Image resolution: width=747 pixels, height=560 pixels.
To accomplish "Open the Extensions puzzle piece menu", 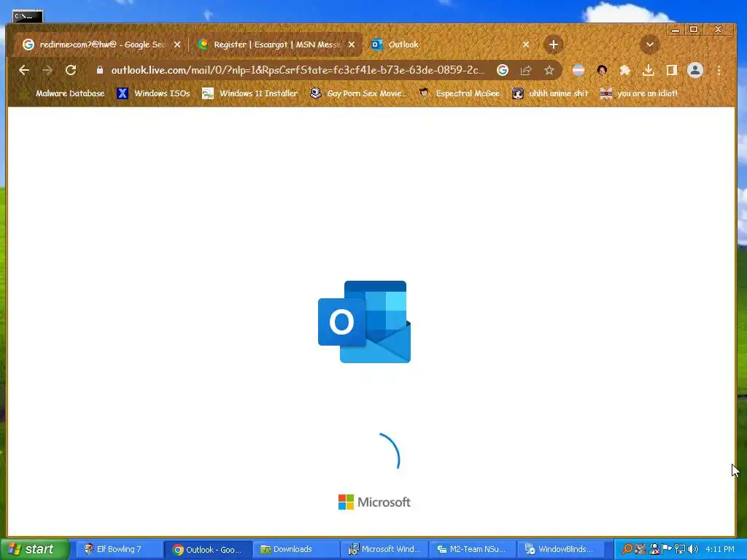I will point(624,71).
